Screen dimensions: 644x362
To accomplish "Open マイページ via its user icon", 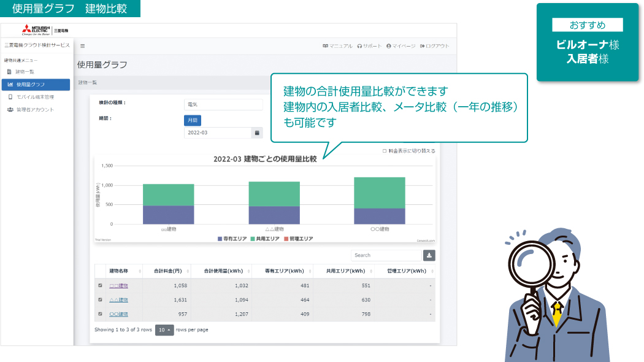I will (x=389, y=46).
